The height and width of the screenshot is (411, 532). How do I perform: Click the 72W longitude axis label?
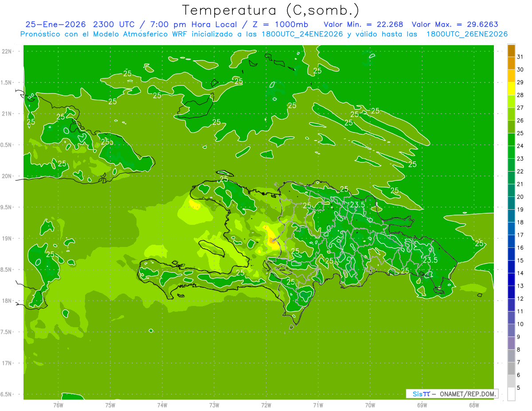tap(266, 405)
